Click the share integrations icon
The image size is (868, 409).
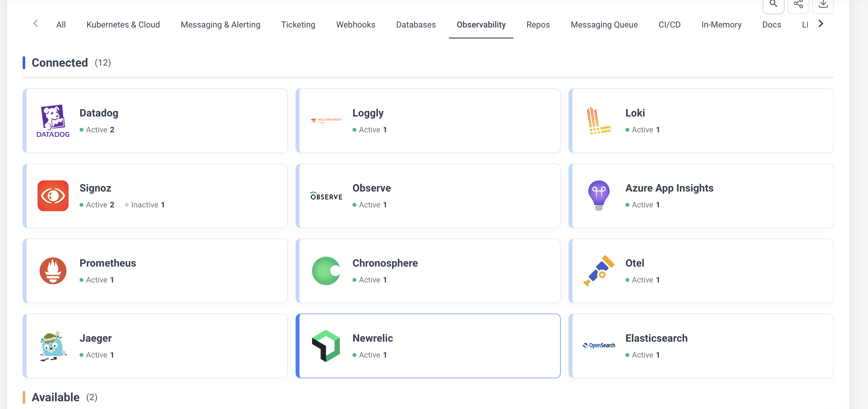(798, 4)
